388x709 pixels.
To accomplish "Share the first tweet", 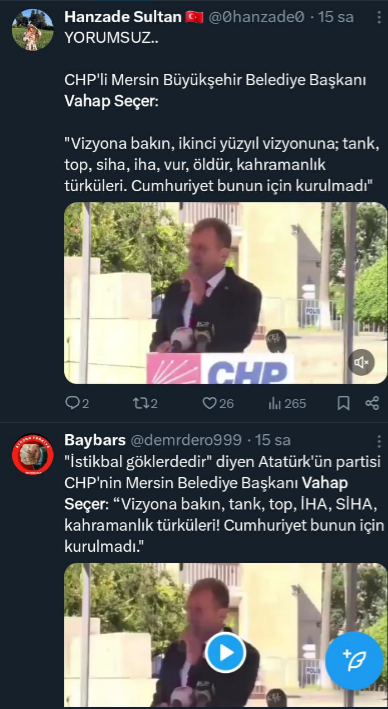I will pos(372,403).
